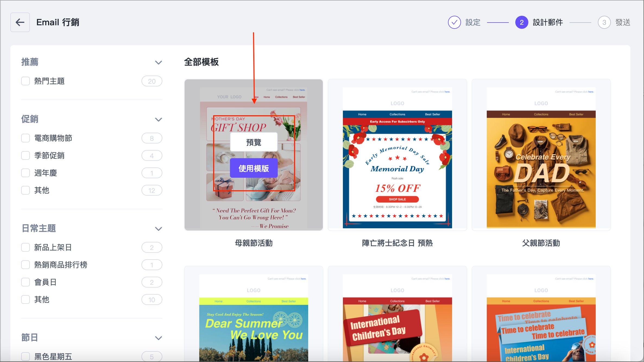
Task: Click the 其他 count badge 12
Action: point(152,190)
